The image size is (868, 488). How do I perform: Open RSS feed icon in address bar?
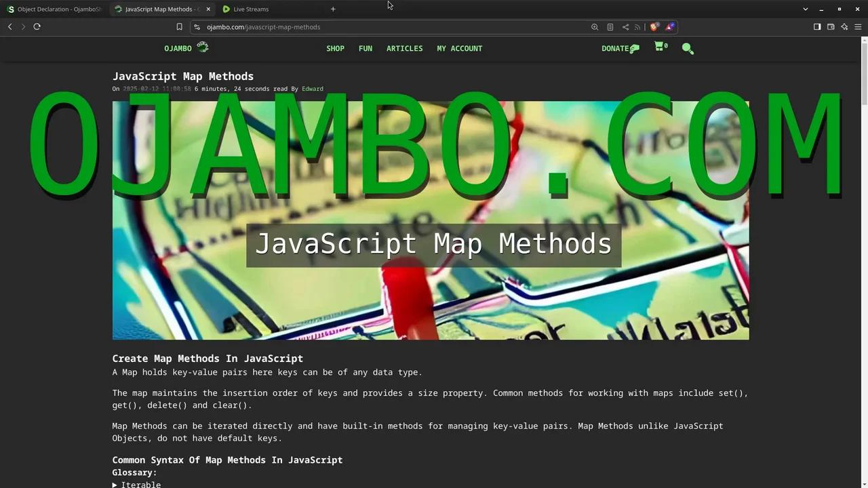pyautogui.click(x=637, y=27)
